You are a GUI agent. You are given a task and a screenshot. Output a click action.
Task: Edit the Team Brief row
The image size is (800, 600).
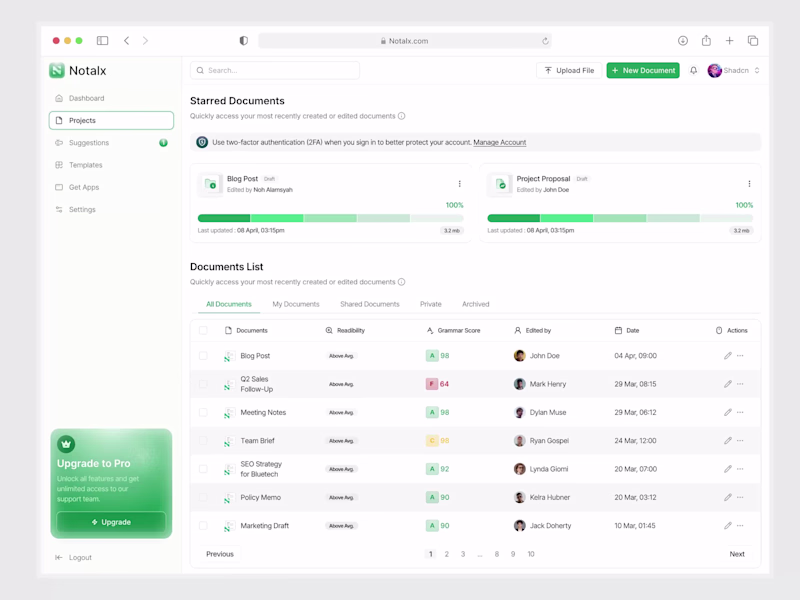click(x=728, y=440)
